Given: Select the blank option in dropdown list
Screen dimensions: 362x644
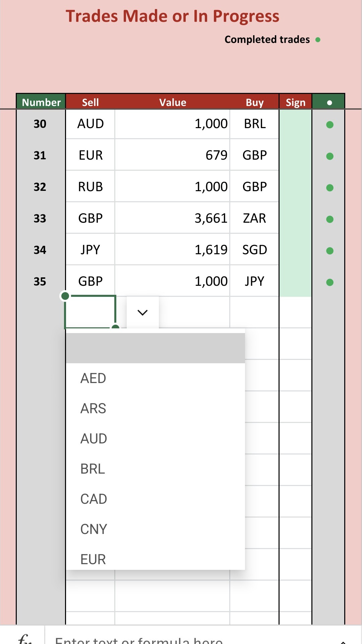Looking at the screenshot, I should point(156,348).
